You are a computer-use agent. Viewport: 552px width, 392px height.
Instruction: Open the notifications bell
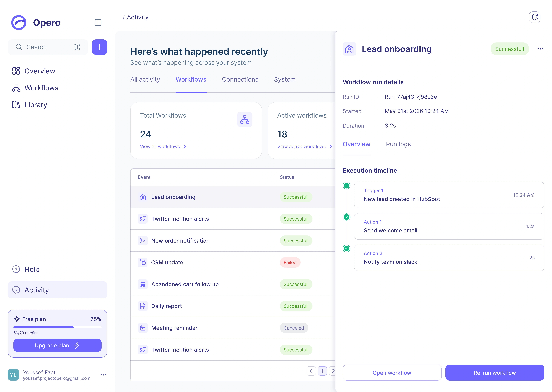click(534, 17)
